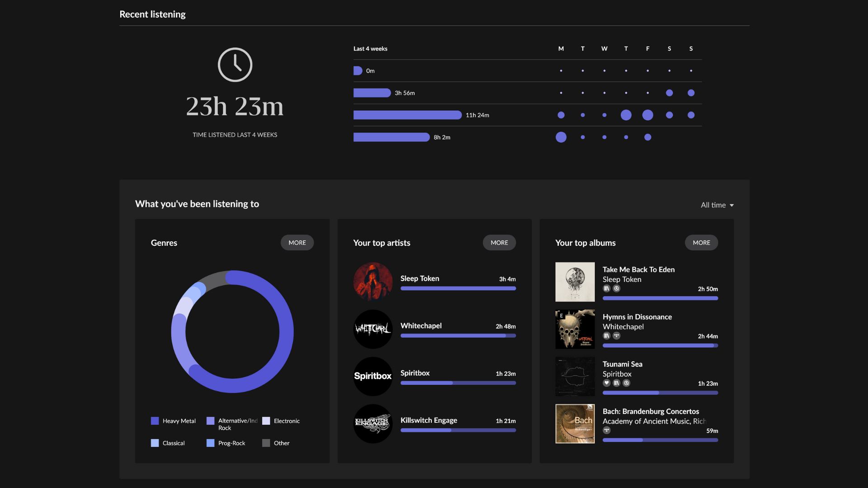Click Killswitch Engage artist name
Screen dimensions: 868x488
click(429, 420)
